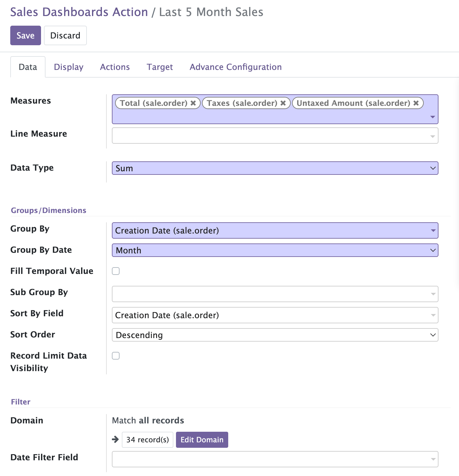
Task: Check Record Limit Data Visibility box
Action: 116,356
